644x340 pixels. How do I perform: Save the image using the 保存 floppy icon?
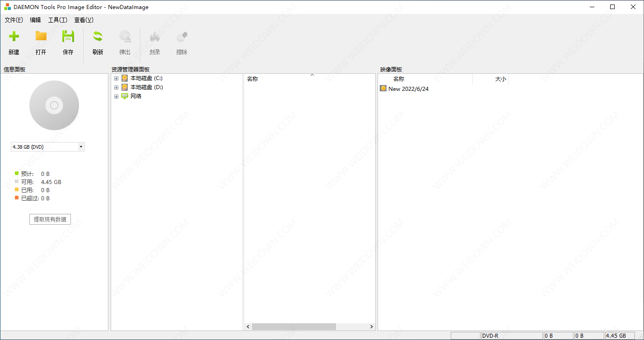pyautogui.click(x=68, y=36)
